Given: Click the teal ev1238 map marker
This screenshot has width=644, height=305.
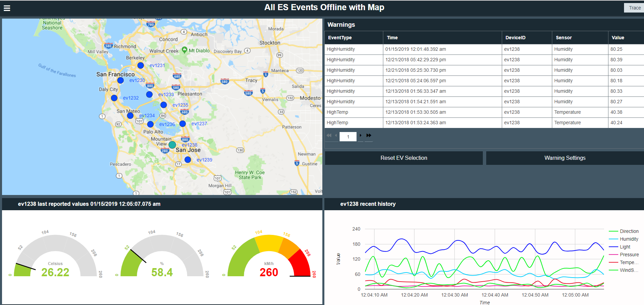Looking at the screenshot, I should (172, 145).
